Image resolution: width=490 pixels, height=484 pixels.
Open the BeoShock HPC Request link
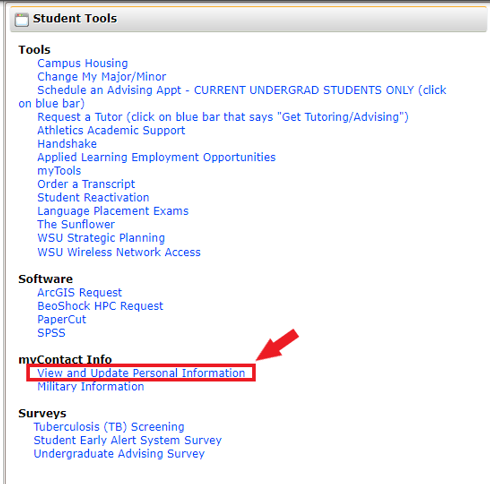point(100,306)
